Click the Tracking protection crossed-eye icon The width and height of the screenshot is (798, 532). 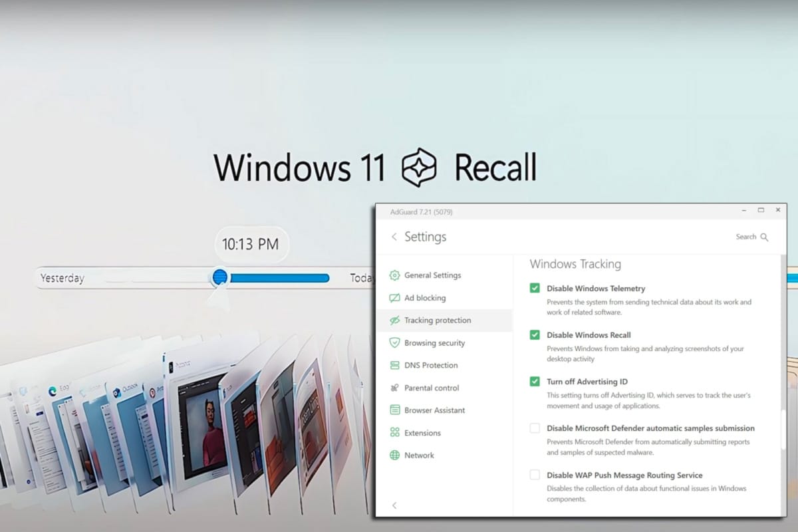[x=394, y=321]
